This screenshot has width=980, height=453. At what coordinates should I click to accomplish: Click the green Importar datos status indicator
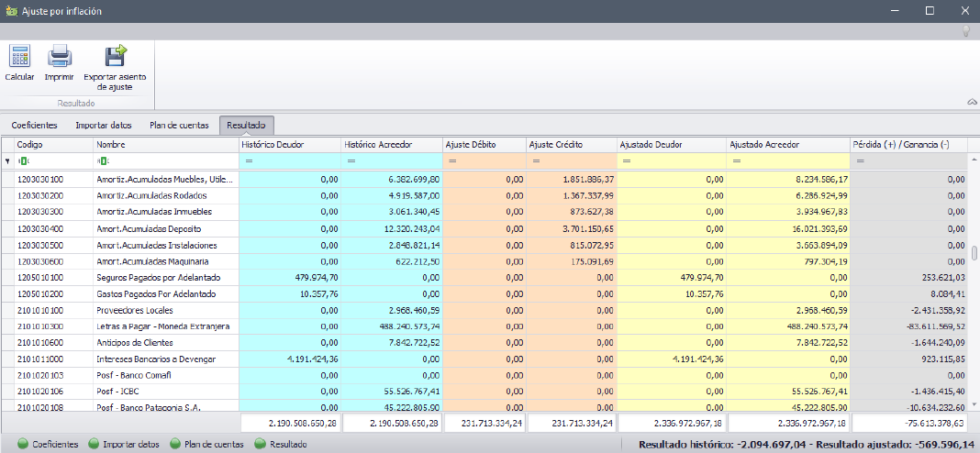(x=94, y=444)
